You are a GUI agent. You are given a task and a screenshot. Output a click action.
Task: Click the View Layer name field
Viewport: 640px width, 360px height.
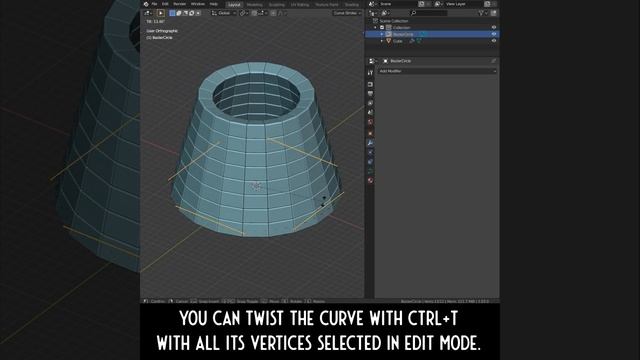464,4
